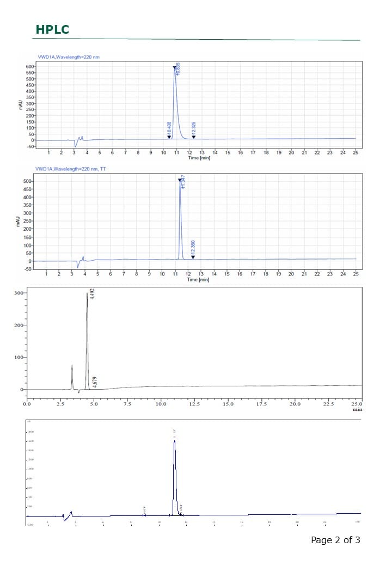Click the 4.492 peak label in the third chromatogram
Image resolution: width=392 pixels, height=566 pixels.
point(93,293)
